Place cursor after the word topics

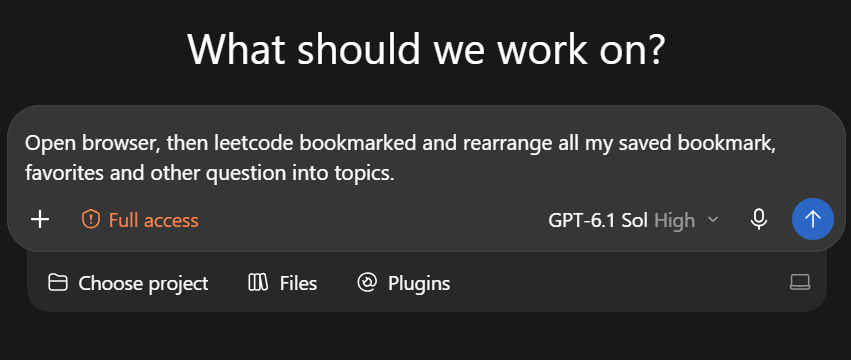pyautogui.click(x=394, y=173)
